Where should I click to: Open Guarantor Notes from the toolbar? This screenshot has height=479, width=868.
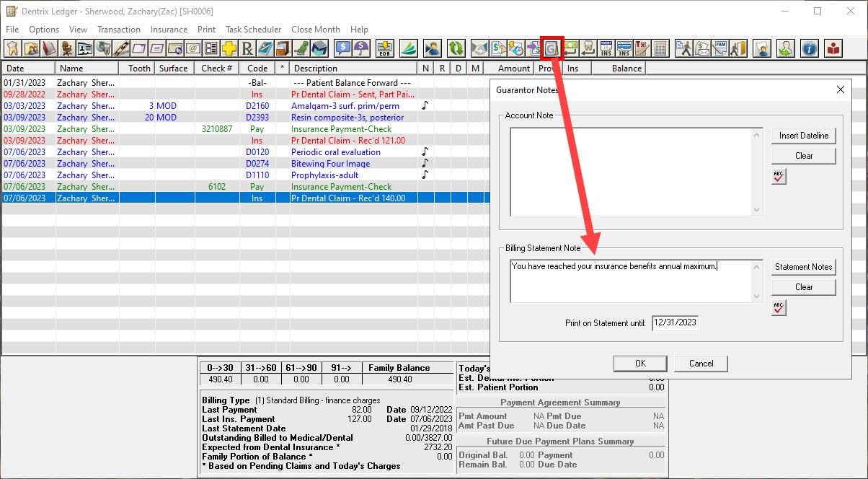(x=552, y=48)
